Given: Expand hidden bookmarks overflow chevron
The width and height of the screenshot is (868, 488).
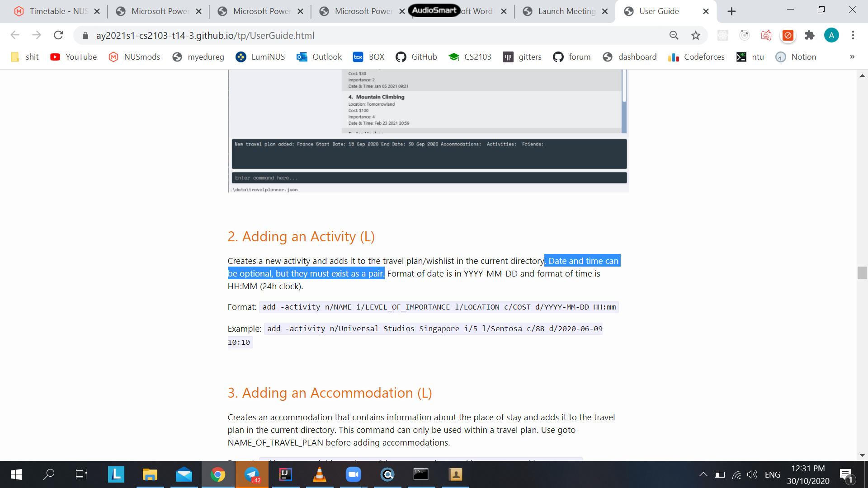Looking at the screenshot, I should (x=852, y=57).
